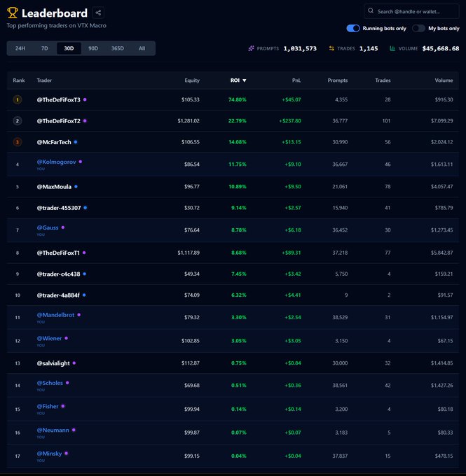Click the gold rank 1 medal
Image resolution: width=466 pixels, height=476 pixels.
(x=18, y=99)
